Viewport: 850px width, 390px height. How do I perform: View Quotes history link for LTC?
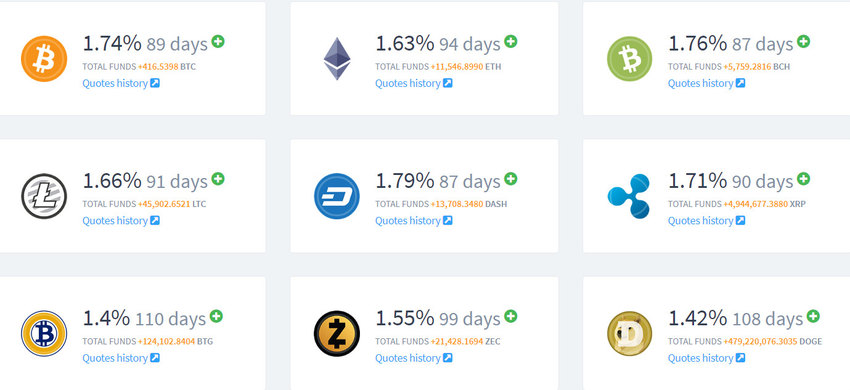121,221
